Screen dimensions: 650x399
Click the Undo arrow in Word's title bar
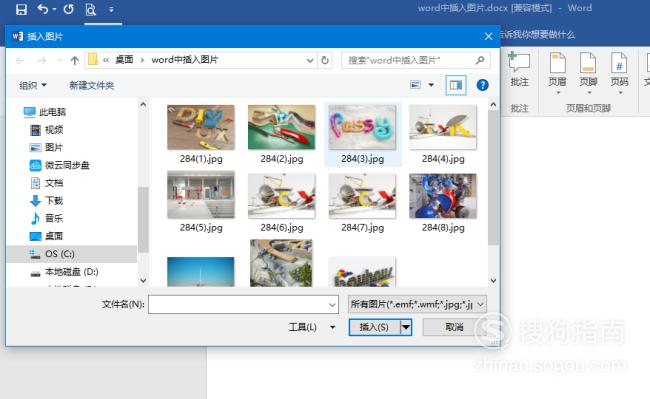click(43, 9)
